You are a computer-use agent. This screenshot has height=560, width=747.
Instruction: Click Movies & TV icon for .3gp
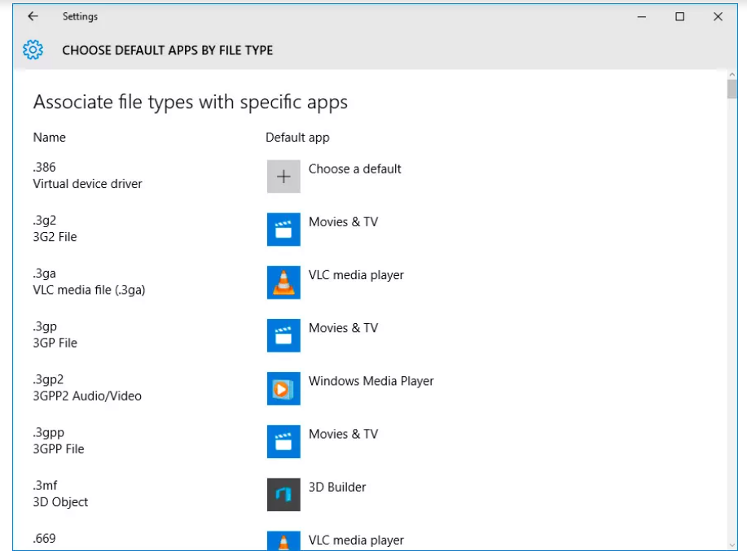point(283,335)
